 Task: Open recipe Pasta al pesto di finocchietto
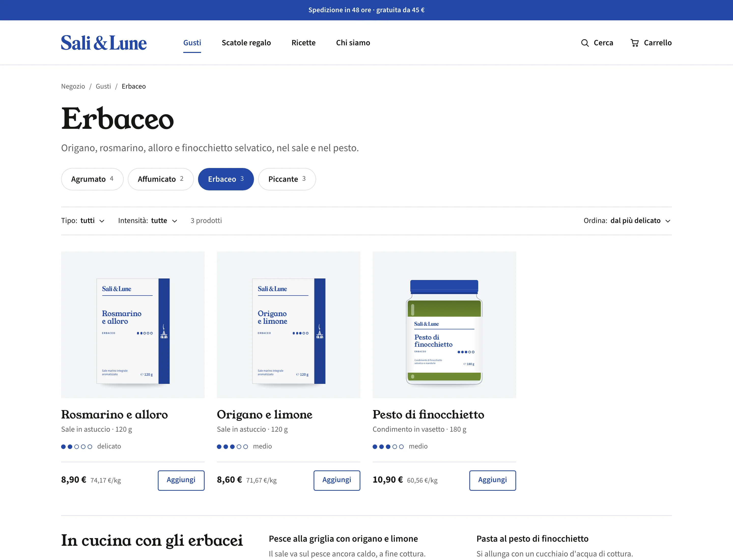[x=532, y=539]
